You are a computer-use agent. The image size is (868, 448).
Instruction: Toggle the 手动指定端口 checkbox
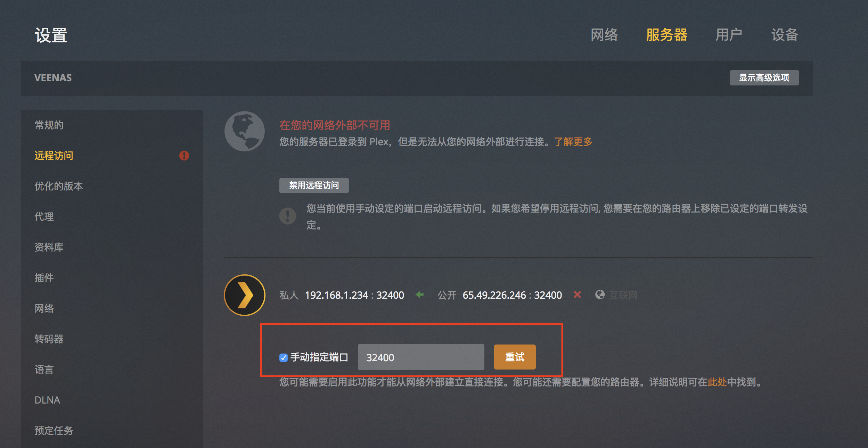pyautogui.click(x=284, y=357)
